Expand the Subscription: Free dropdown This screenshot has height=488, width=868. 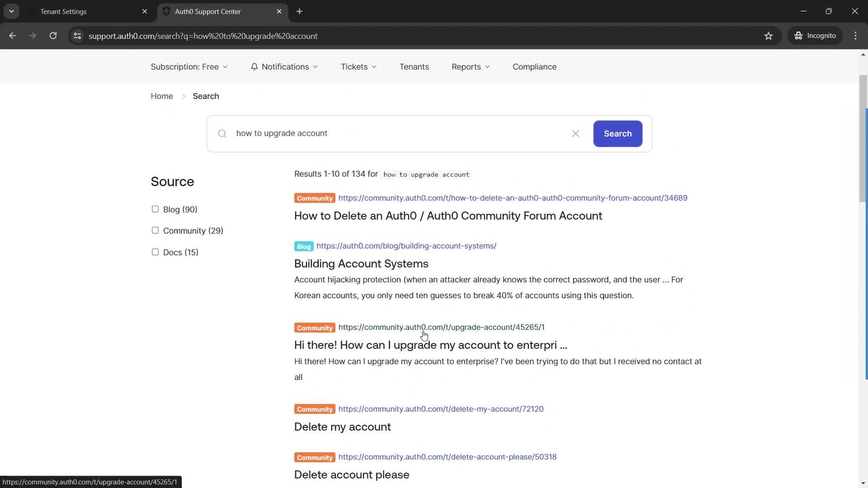pos(189,67)
